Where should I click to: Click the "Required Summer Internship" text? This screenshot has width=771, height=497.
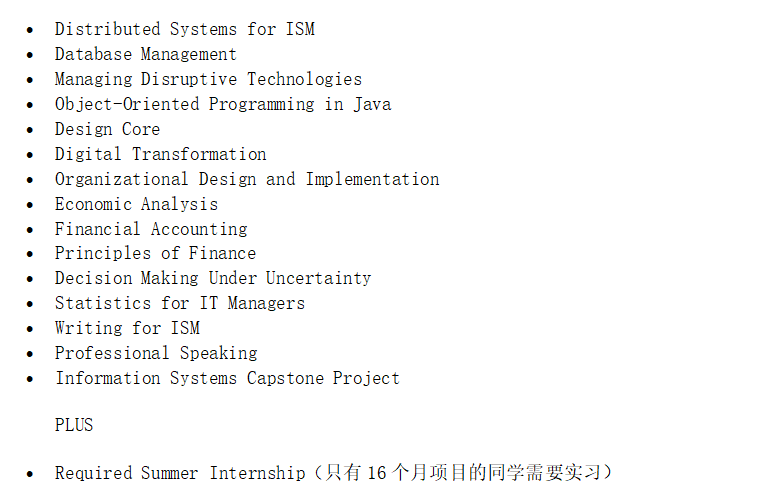point(180,474)
